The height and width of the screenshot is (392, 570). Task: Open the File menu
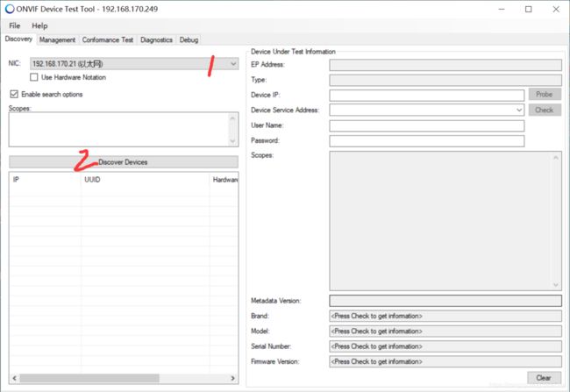(x=15, y=25)
